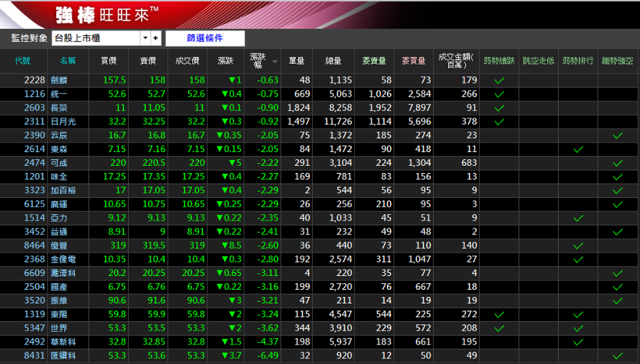Click the 篩選條件 button
Screen dimensions: 640x364
(x=205, y=38)
